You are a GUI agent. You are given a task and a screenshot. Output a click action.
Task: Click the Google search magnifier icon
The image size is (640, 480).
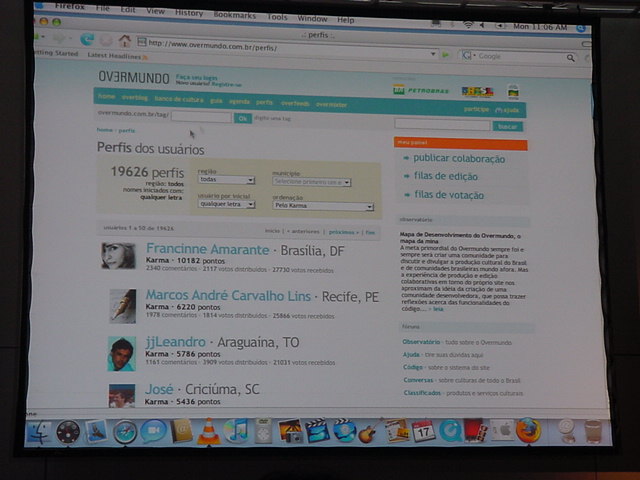pos(571,58)
